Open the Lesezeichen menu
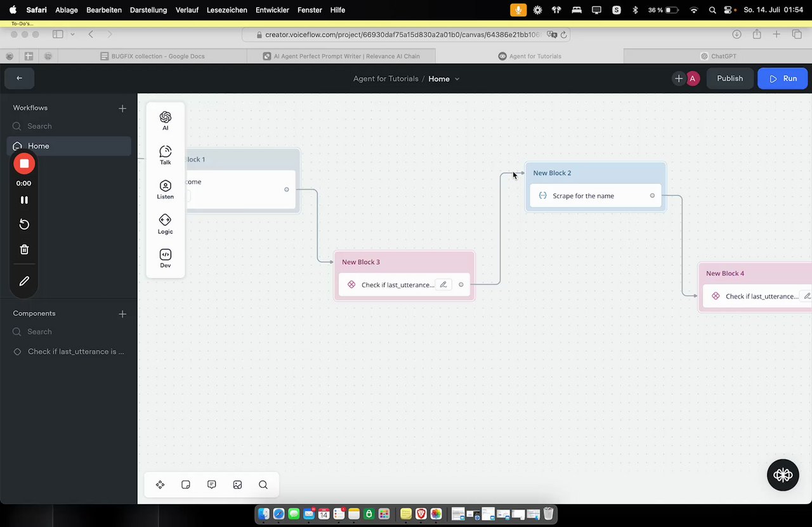This screenshot has width=812, height=527. pos(226,10)
